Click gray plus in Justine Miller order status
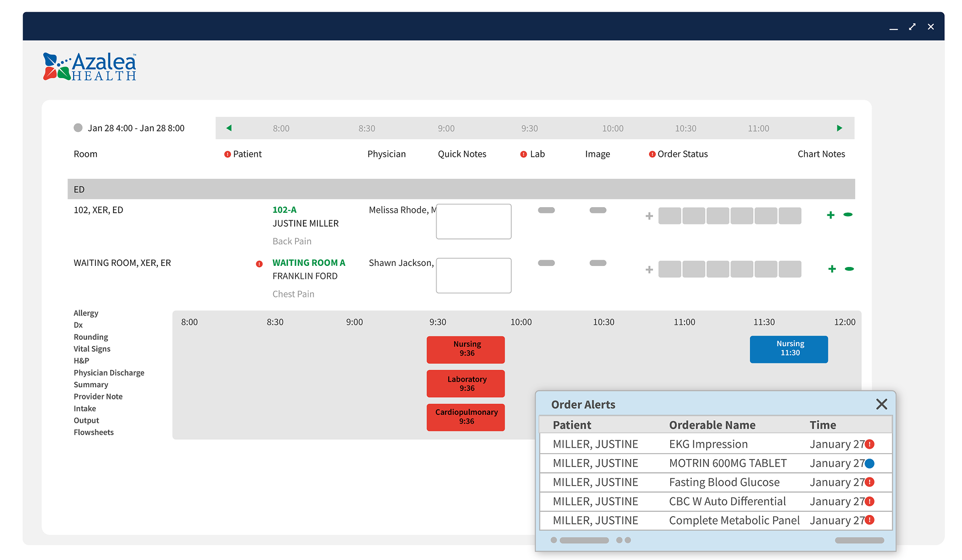The height and width of the screenshot is (560, 962). [x=649, y=216]
